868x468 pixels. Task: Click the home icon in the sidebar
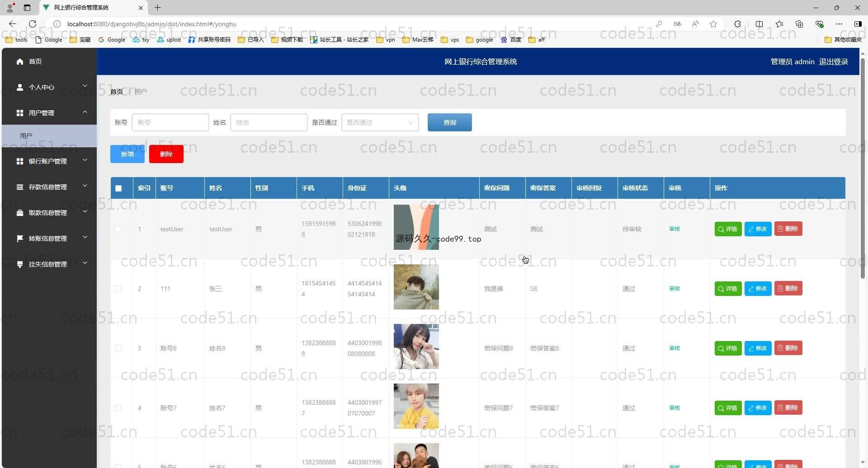[x=20, y=61]
